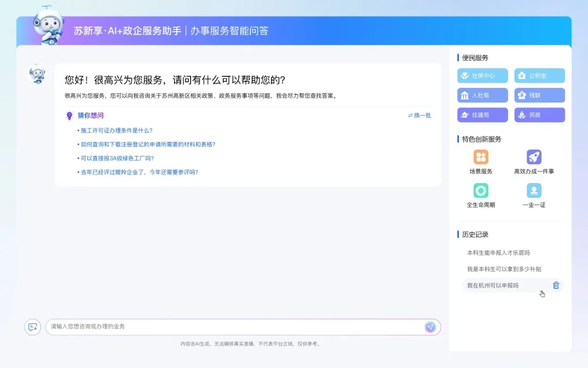Choose the 住建局 service button
The height and width of the screenshot is (368, 588).
pos(482,115)
